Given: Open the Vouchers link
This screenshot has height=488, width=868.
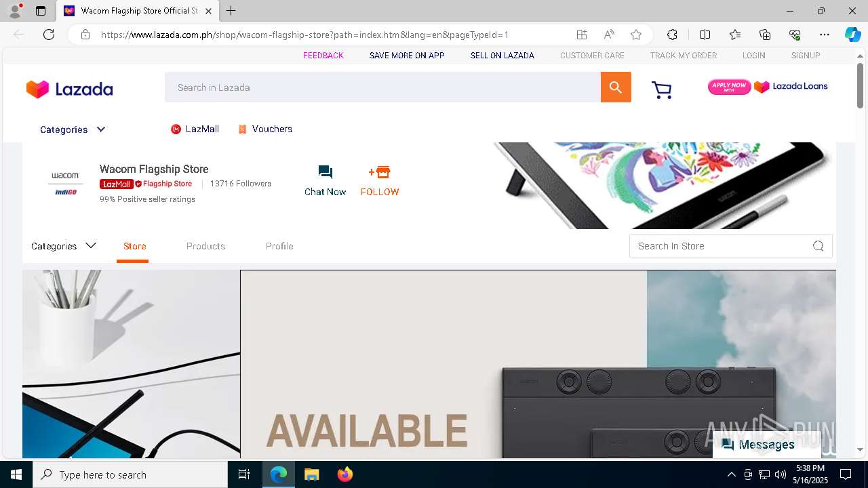Looking at the screenshot, I should (x=265, y=129).
